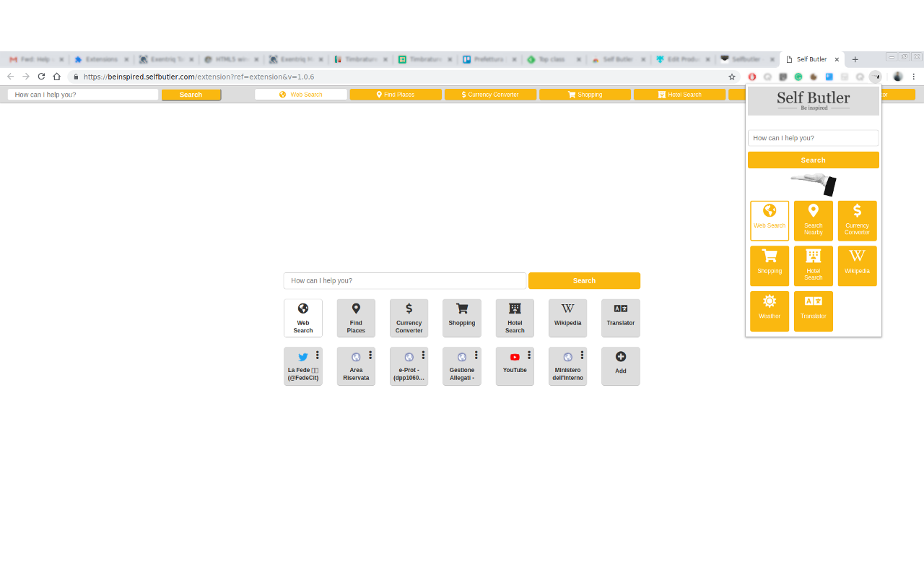Choose Find Places in the yellow toolbar strip
Image resolution: width=924 pixels, height=578 pixels.
(396, 95)
